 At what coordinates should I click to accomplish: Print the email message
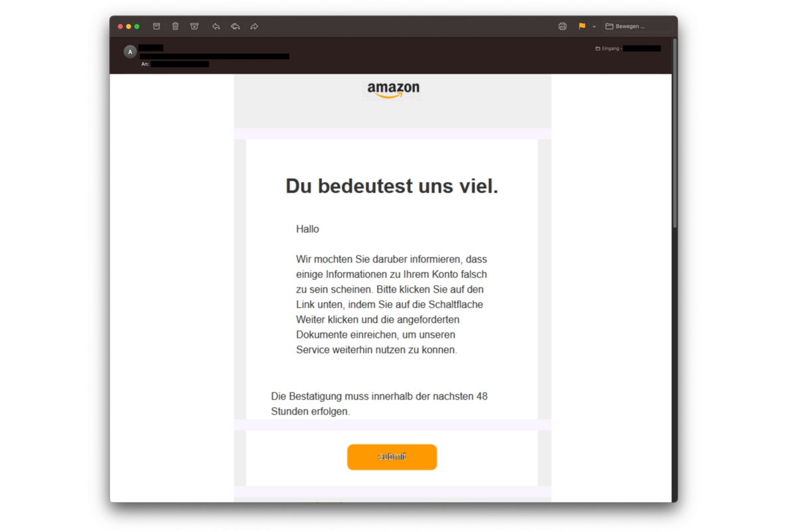point(563,27)
